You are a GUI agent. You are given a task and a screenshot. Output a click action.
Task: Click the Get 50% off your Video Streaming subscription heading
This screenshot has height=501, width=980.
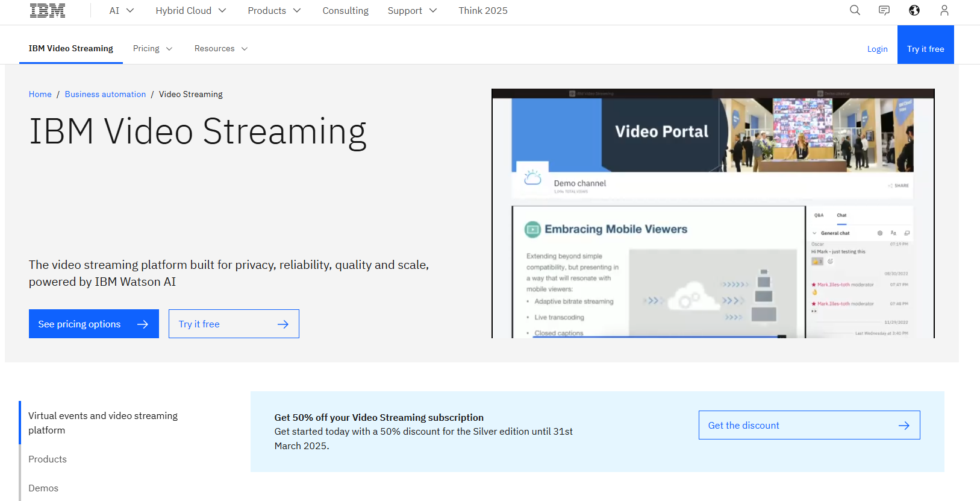[379, 417]
